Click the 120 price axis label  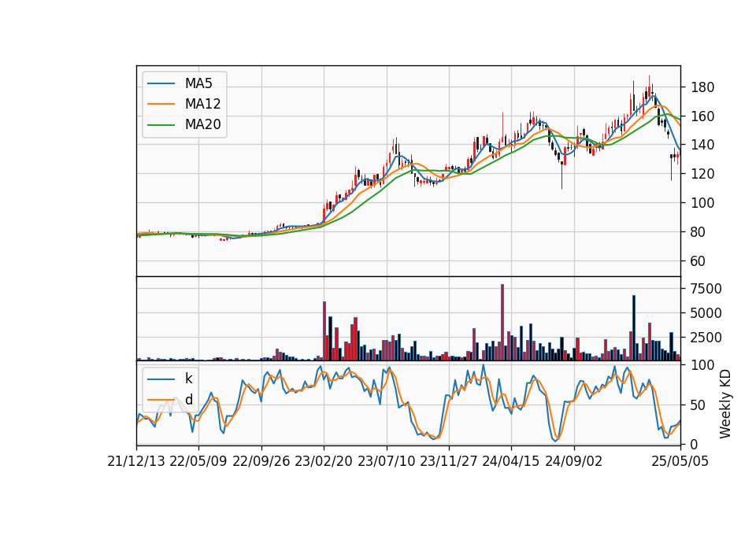pyautogui.click(x=702, y=173)
